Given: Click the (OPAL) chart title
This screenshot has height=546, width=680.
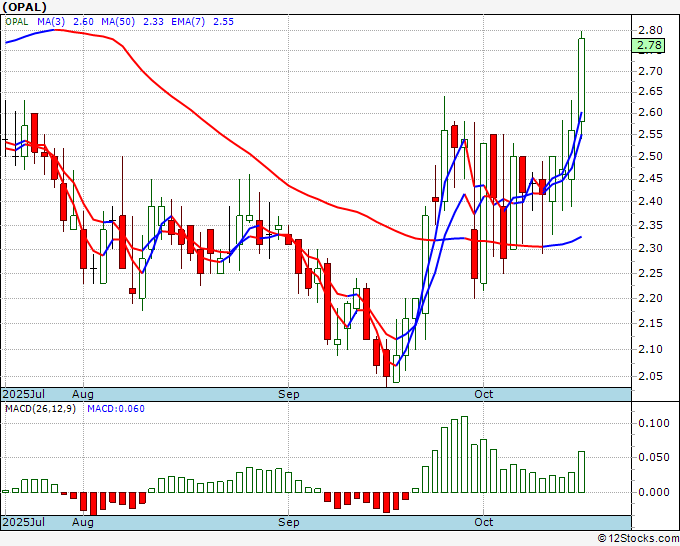Looking at the screenshot, I should (x=25, y=7).
